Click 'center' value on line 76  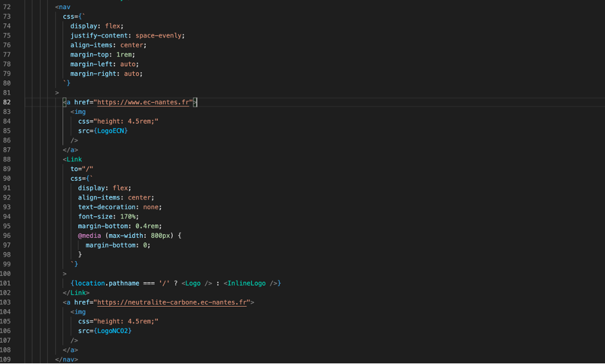132,45
